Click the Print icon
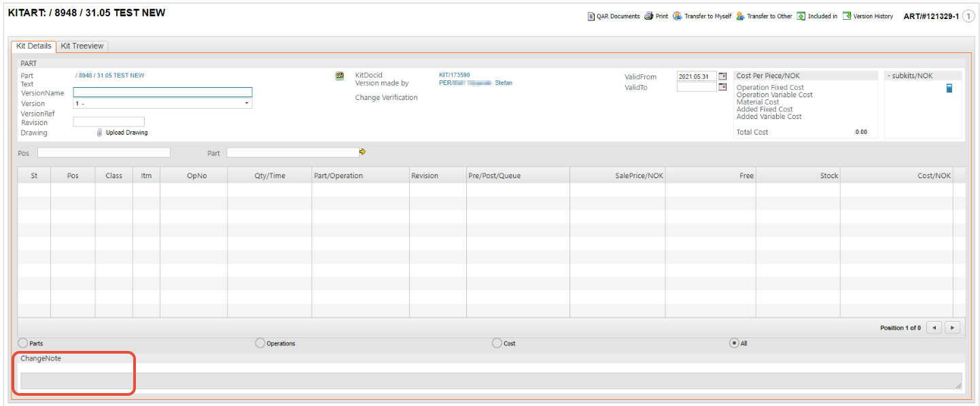 (x=649, y=16)
